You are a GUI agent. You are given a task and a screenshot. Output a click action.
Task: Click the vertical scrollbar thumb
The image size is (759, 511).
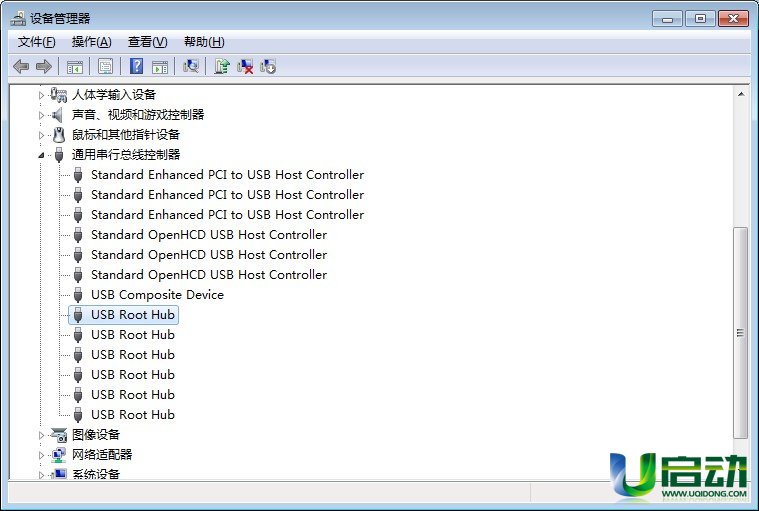coord(740,333)
